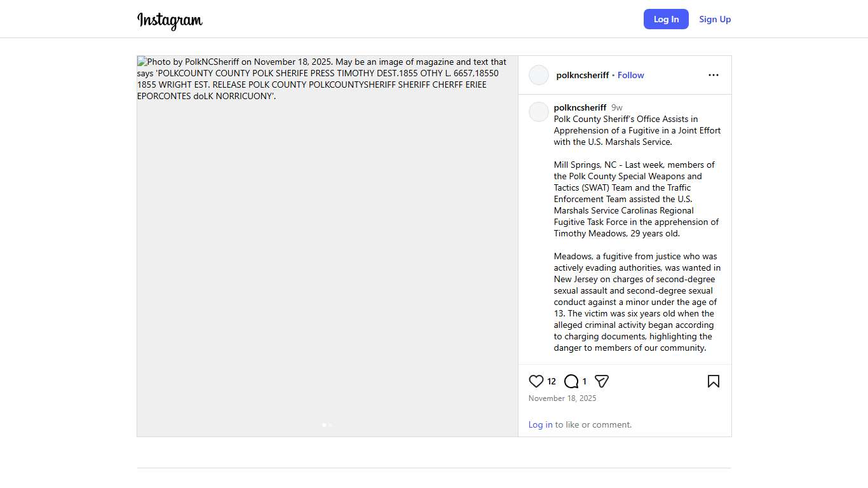The height and width of the screenshot is (488, 868).
Task: Click the polkncsheriff username above the caption
Action: (580, 107)
